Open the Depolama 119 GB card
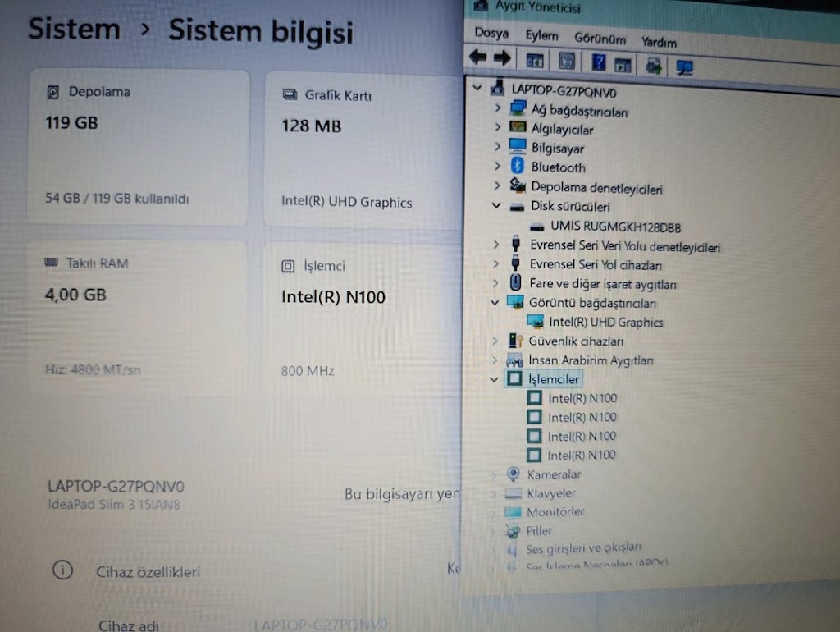The image size is (840, 632). point(139,147)
